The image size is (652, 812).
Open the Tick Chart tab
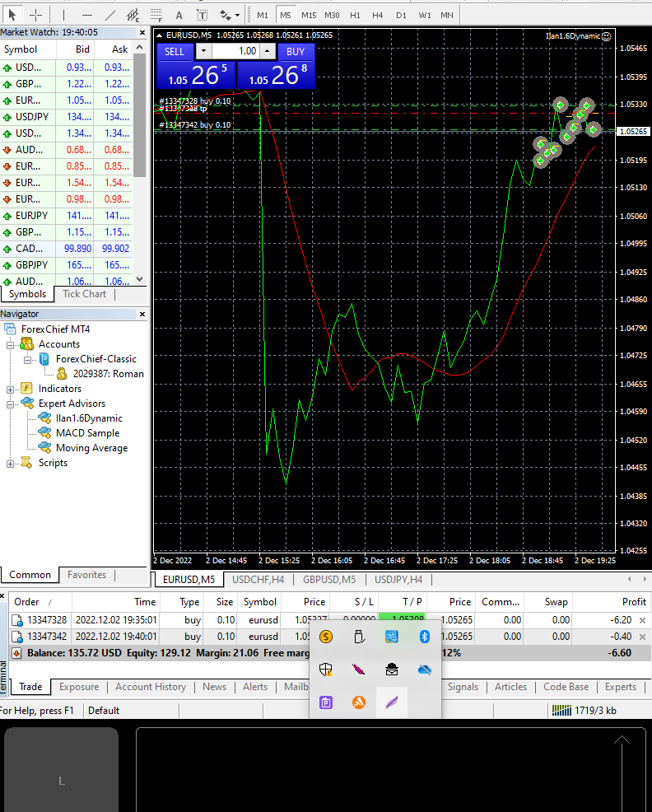click(84, 294)
